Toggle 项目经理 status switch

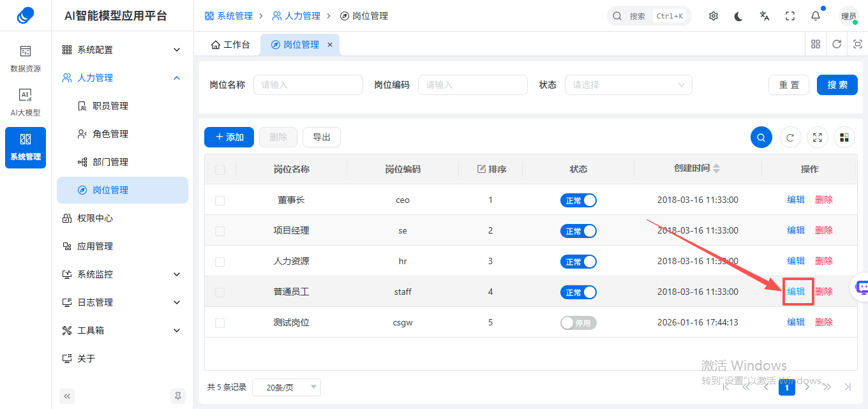578,231
